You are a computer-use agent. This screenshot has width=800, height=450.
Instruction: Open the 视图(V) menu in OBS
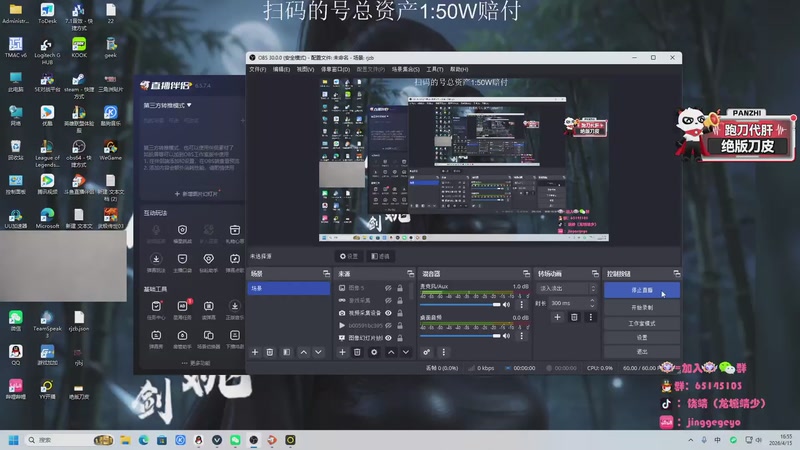click(305, 69)
